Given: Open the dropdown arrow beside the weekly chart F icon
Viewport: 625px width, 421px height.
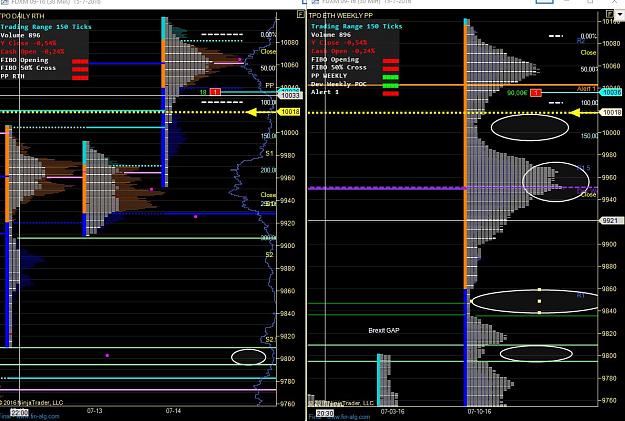Looking at the screenshot, I should coord(620,14).
